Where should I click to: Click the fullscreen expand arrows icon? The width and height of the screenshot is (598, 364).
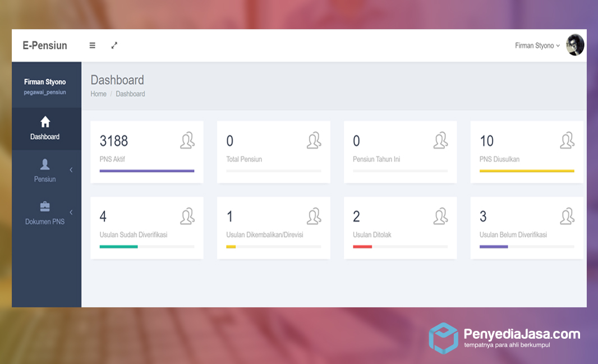pos(114,45)
